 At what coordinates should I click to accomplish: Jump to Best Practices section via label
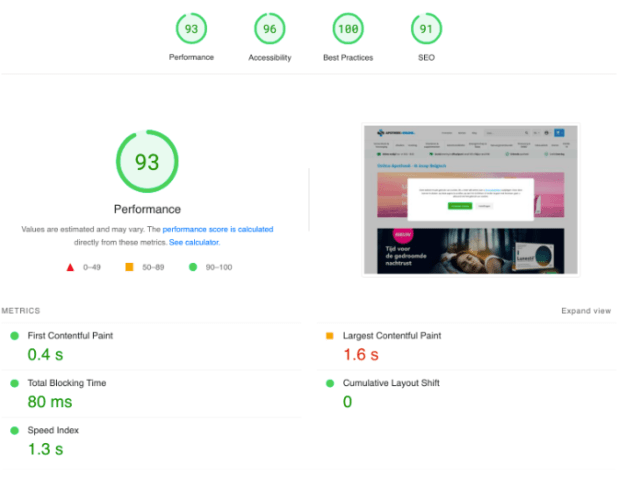pos(347,58)
